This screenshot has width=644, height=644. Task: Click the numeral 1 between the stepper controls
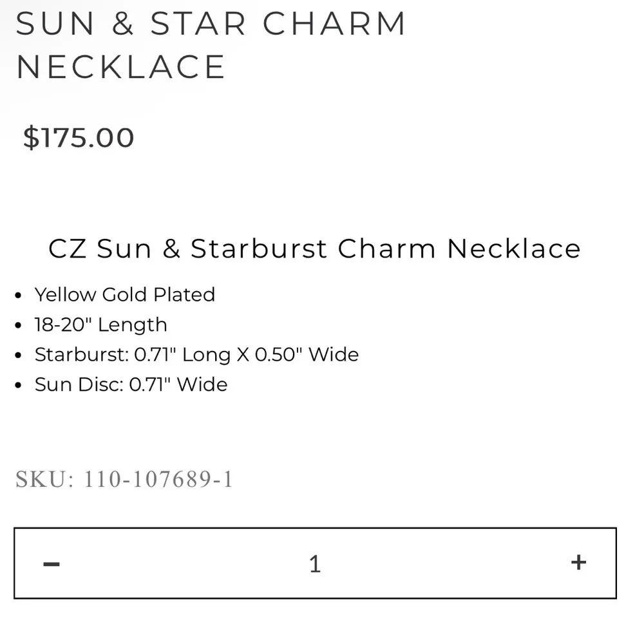point(315,563)
